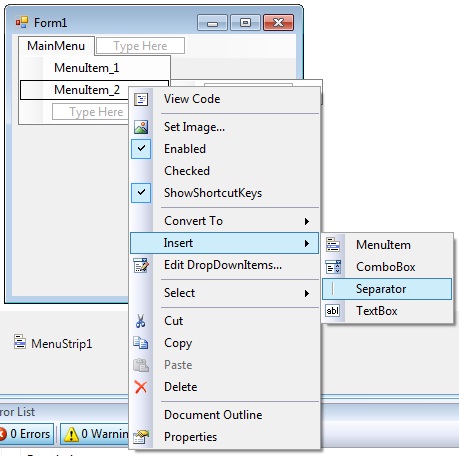Viewport: 459px width, 456px height.
Task: Open the Insert submenu arrow
Action: pyautogui.click(x=307, y=243)
